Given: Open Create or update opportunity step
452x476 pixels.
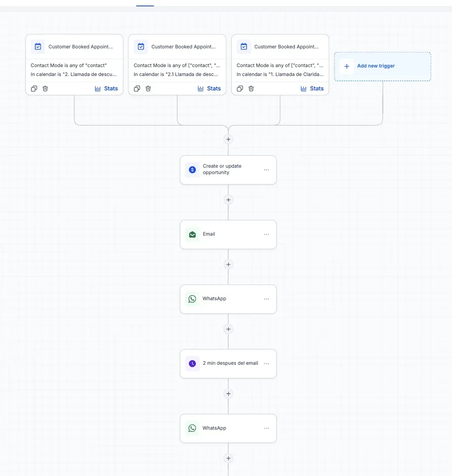Looking at the screenshot, I should [228, 170].
